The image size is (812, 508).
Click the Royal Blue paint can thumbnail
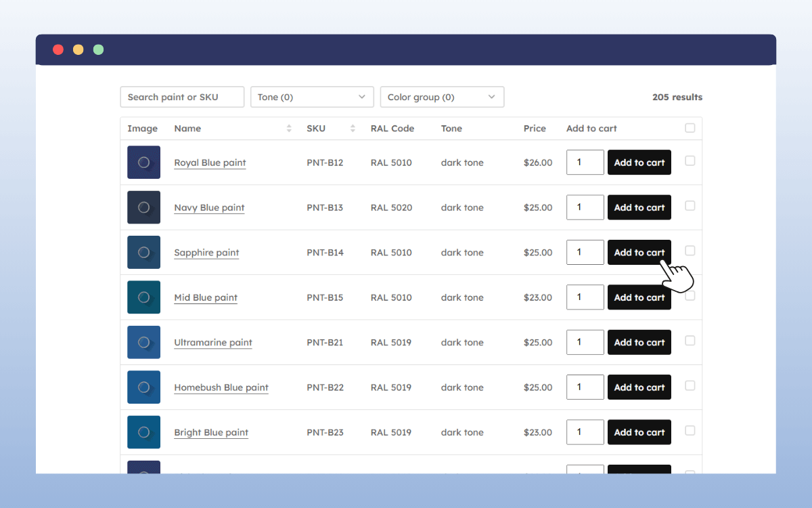point(143,163)
